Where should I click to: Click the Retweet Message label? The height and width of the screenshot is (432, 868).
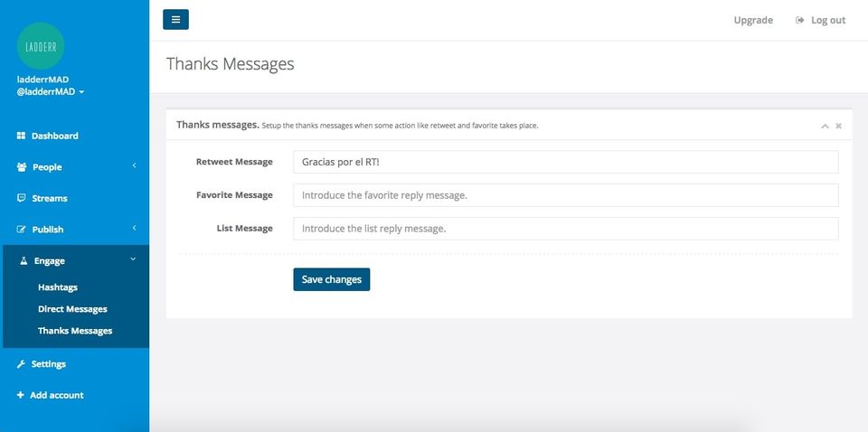point(234,162)
